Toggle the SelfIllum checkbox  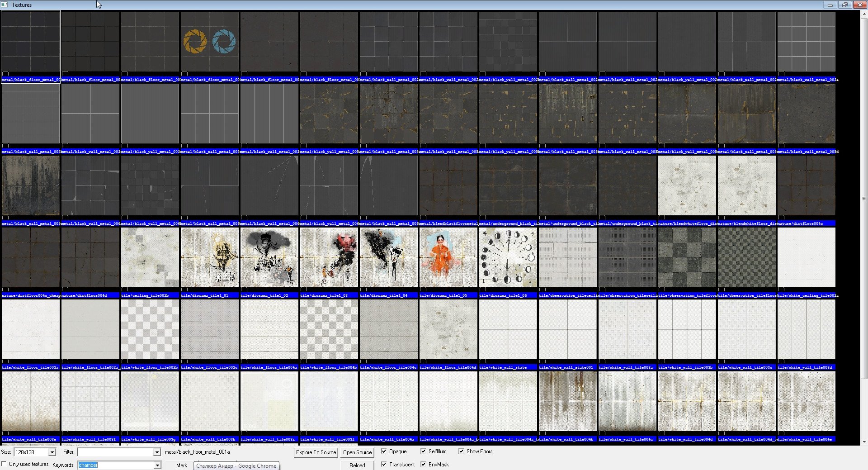click(x=423, y=451)
